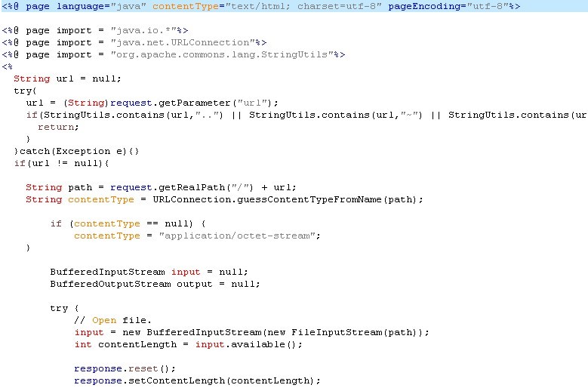
Task: Click the "return;" statement
Action: coord(58,127)
